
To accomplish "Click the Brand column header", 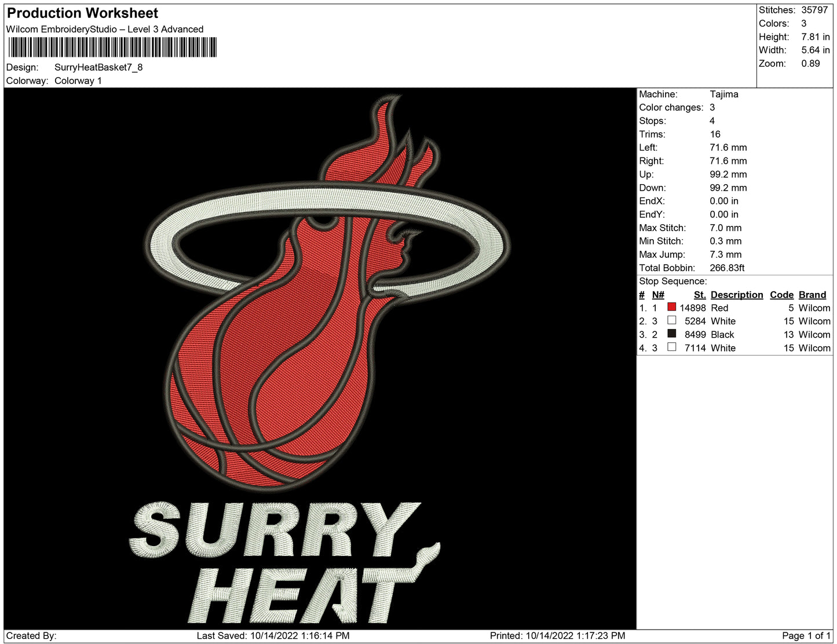I will point(812,295).
